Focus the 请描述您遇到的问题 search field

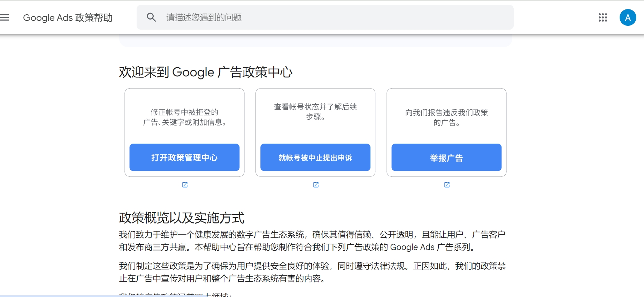tap(325, 17)
